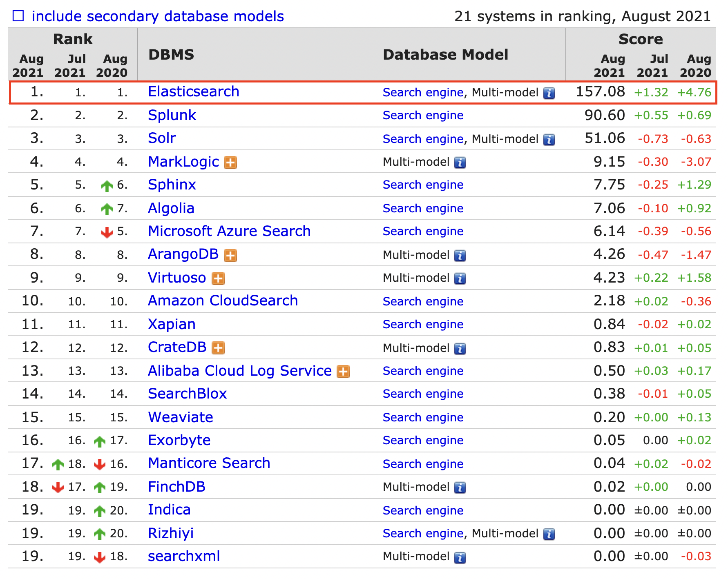The width and height of the screenshot is (728, 579).
Task: Open Algolia DBMS link
Action: pyautogui.click(x=171, y=208)
